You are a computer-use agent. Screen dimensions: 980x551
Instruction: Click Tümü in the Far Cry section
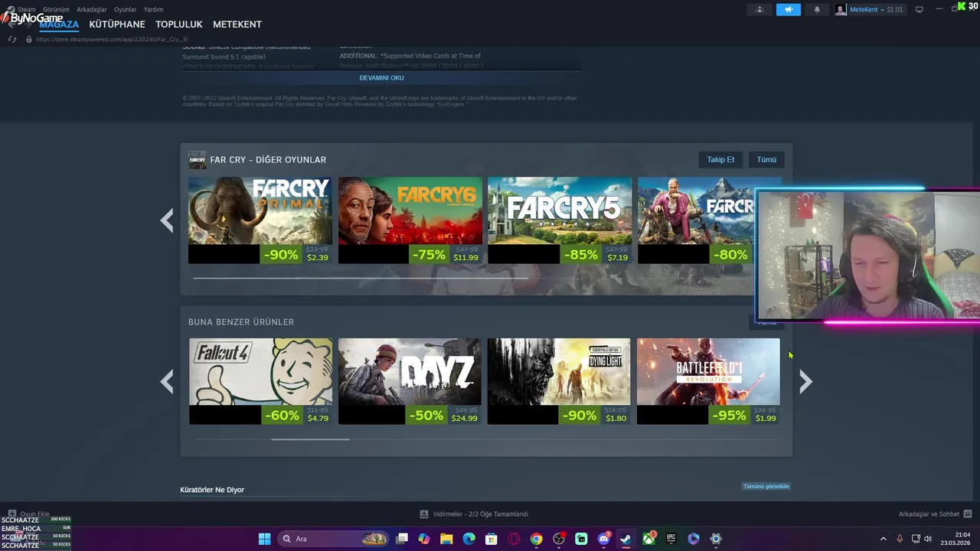[x=766, y=159]
